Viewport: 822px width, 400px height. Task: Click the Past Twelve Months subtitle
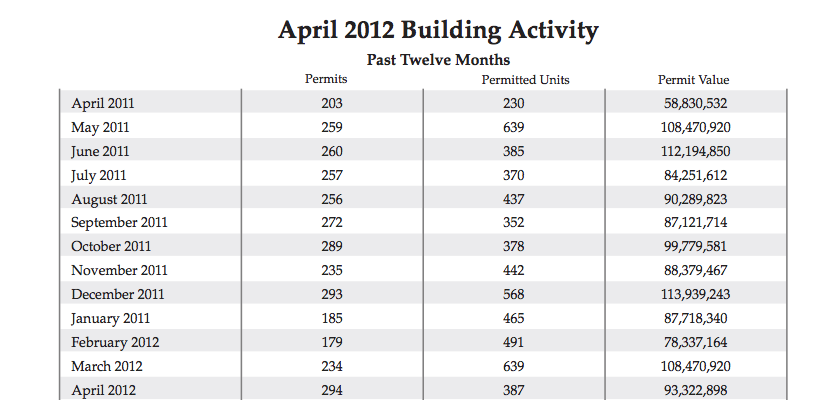coord(438,60)
